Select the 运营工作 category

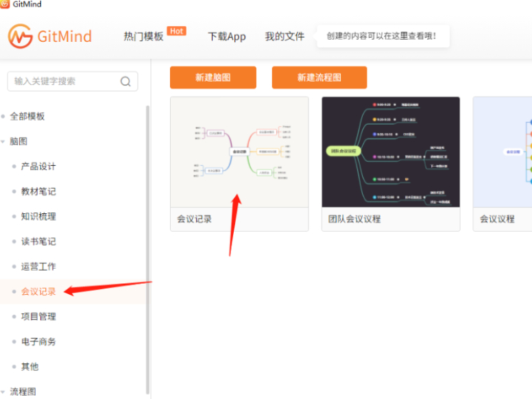pos(38,266)
